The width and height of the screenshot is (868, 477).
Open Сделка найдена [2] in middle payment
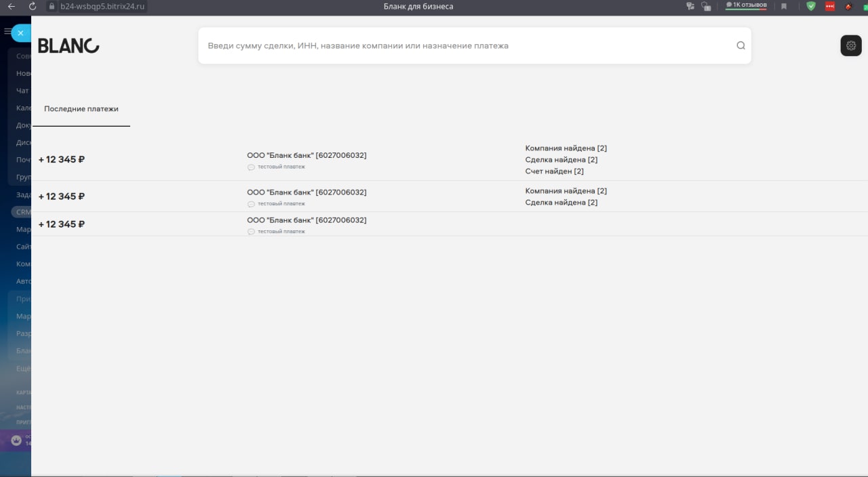[x=561, y=203]
